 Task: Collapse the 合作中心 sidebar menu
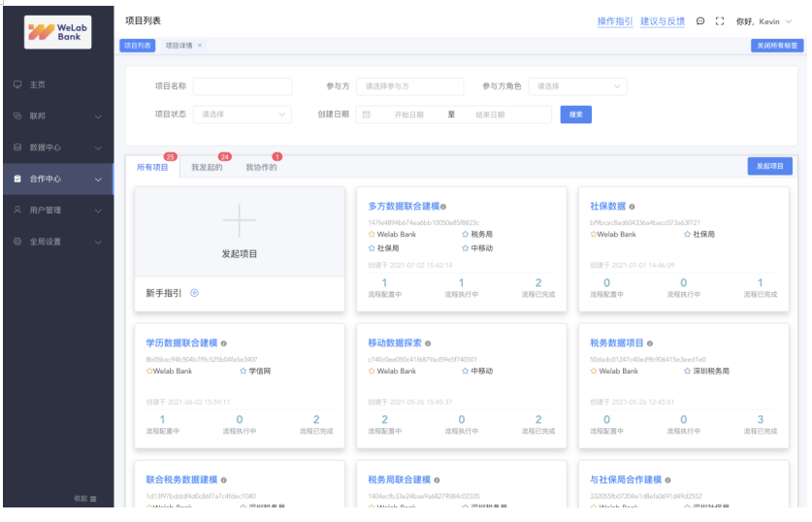coord(58,179)
